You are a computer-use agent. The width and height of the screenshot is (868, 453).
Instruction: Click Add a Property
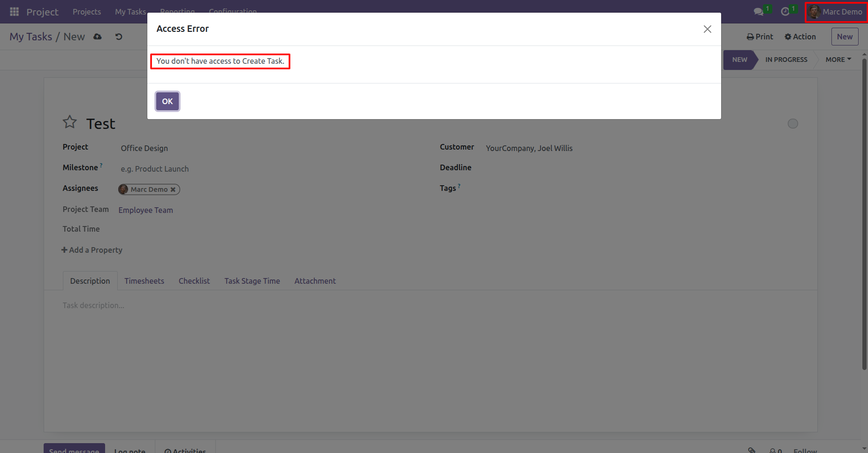click(92, 250)
